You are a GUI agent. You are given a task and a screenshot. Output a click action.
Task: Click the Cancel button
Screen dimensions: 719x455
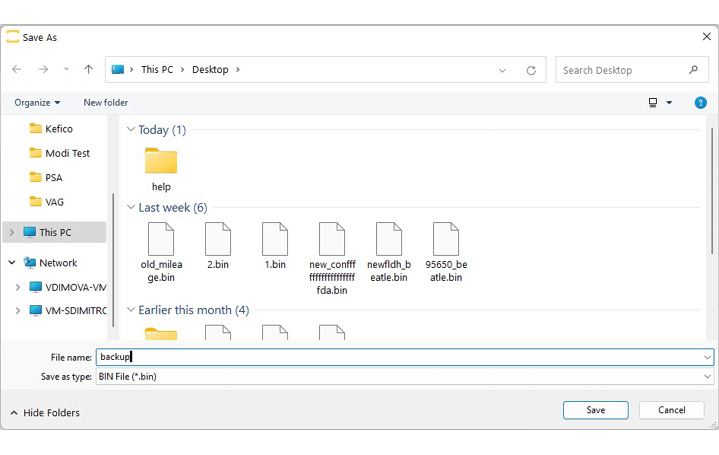(x=672, y=410)
